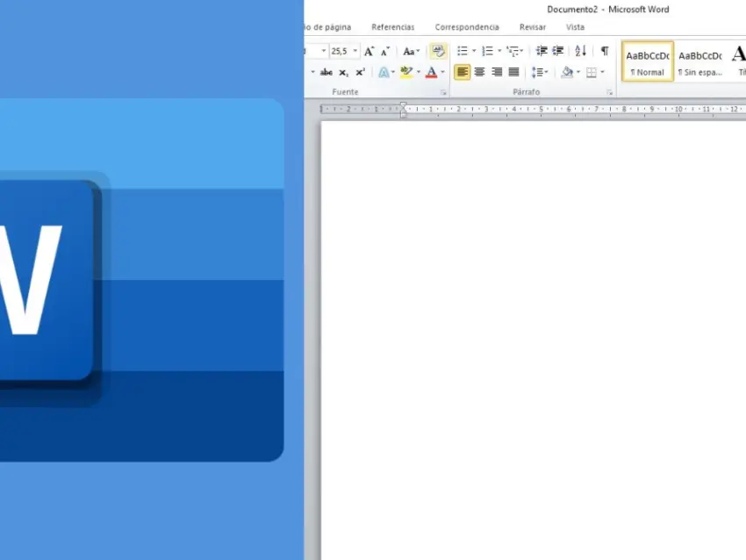The width and height of the screenshot is (746, 560).
Task: Apply the Normal style
Action: [x=648, y=61]
